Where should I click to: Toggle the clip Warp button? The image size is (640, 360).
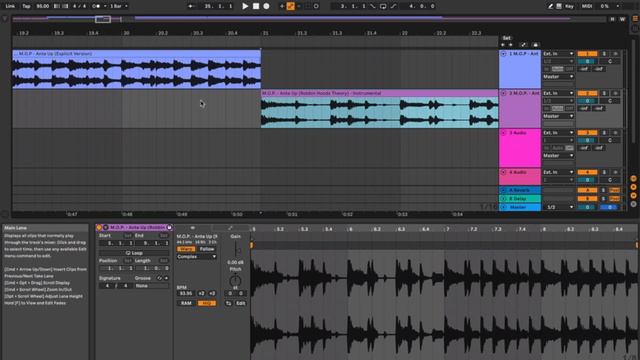pos(186,249)
